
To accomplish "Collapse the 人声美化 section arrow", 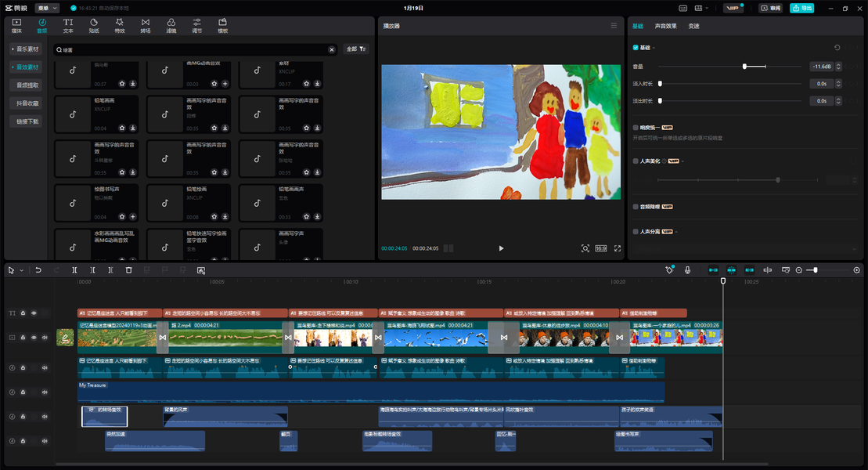I will [x=683, y=161].
